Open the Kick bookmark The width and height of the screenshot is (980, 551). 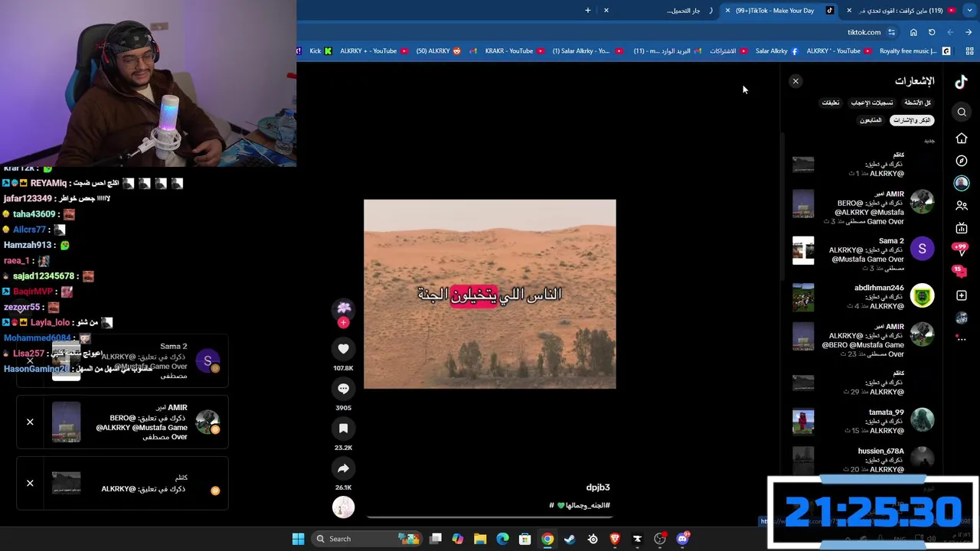(320, 51)
